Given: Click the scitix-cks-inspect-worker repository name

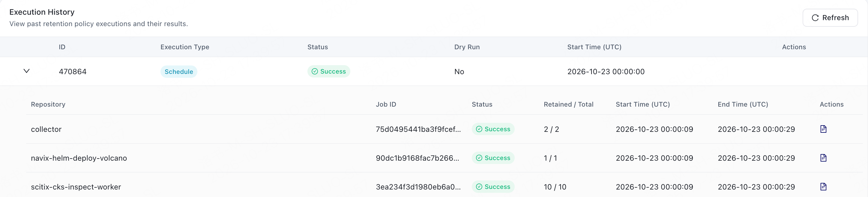Looking at the screenshot, I should tap(76, 187).
